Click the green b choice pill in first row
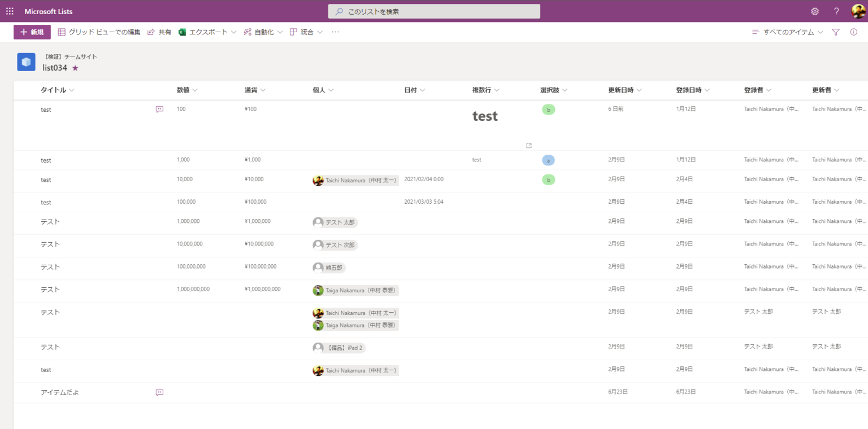 coord(548,110)
